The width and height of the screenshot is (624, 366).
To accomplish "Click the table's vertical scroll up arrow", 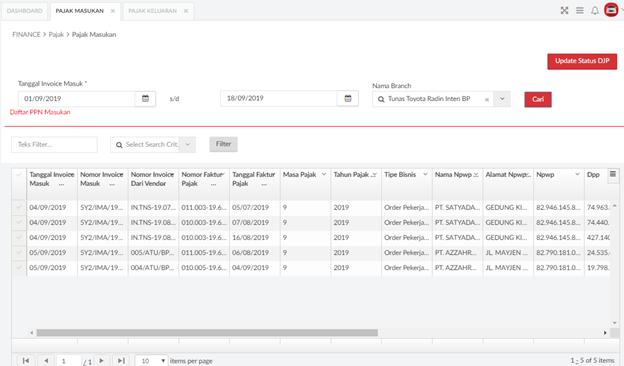I will pyautogui.click(x=614, y=206).
